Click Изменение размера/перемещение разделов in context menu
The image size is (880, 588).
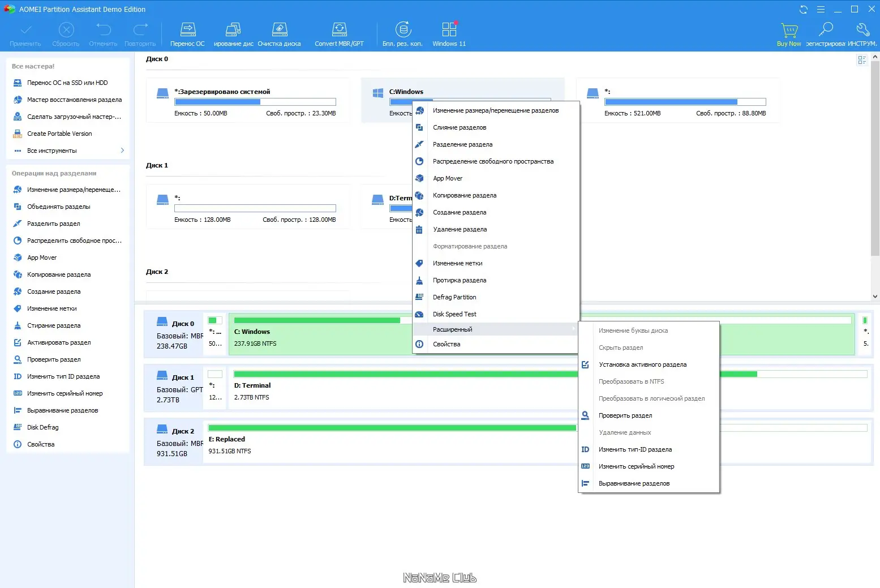[496, 110]
